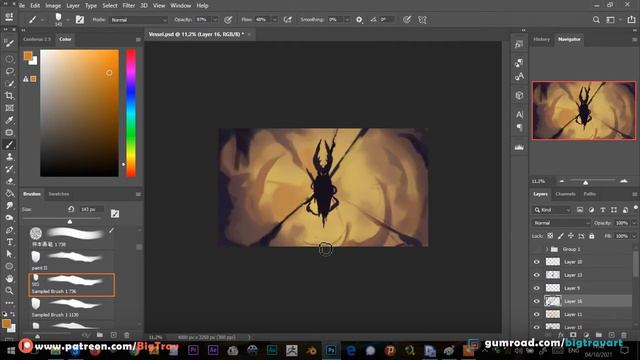Open the Flow dropdown arrow
The height and width of the screenshot is (360, 640).
(274, 20)
